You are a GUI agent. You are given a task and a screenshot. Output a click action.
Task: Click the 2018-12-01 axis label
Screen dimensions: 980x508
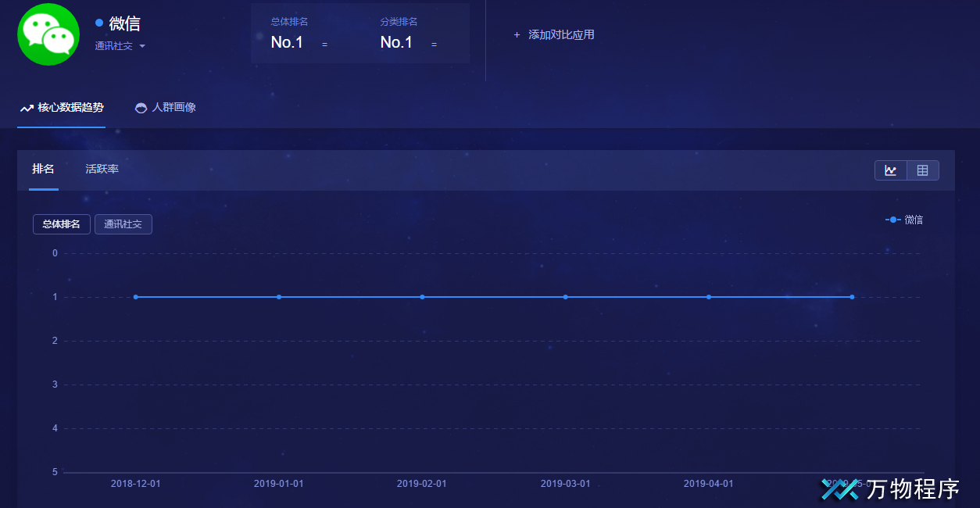click(x=135, y=484)
